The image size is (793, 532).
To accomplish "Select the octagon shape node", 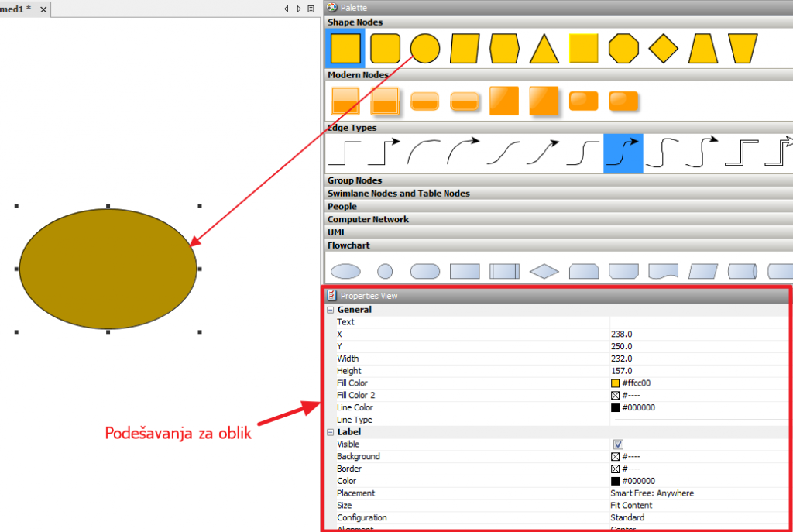I will 623,49.
